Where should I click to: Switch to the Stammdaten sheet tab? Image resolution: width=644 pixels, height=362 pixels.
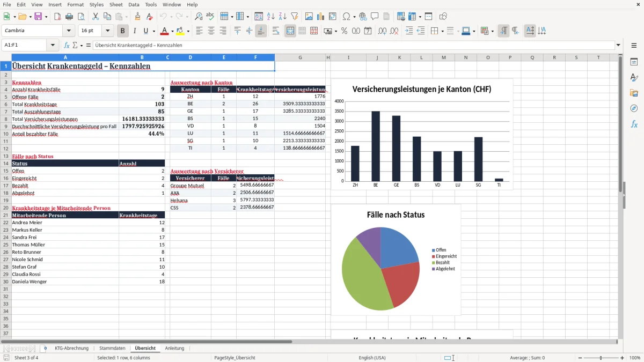[x=112, y=348]
